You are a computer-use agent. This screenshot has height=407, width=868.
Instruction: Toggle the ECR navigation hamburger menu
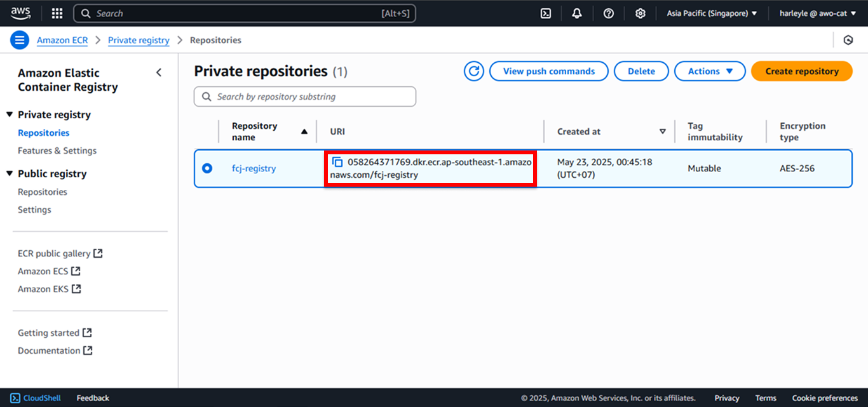coord(20,40)
